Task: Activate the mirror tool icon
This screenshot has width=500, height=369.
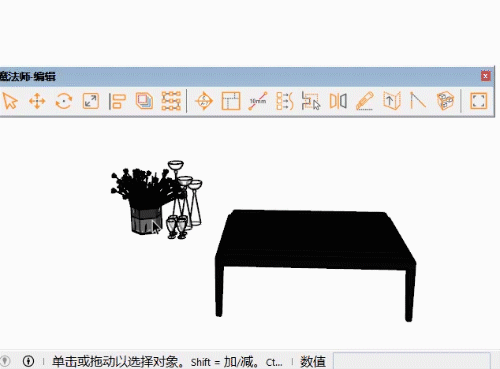Action: tap(338, 101)
